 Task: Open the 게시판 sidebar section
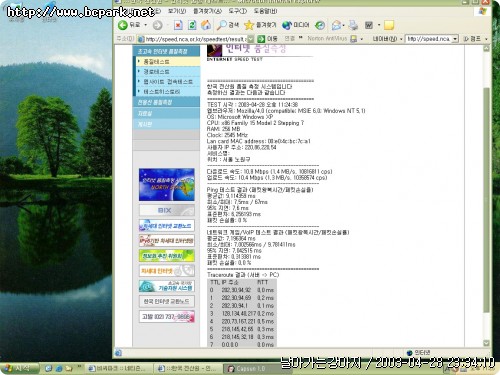click(166, 124)
